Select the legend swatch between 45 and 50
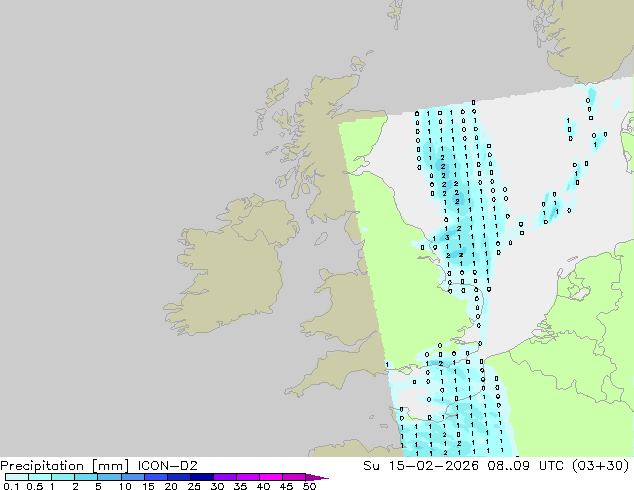 [x=294, y=477]
